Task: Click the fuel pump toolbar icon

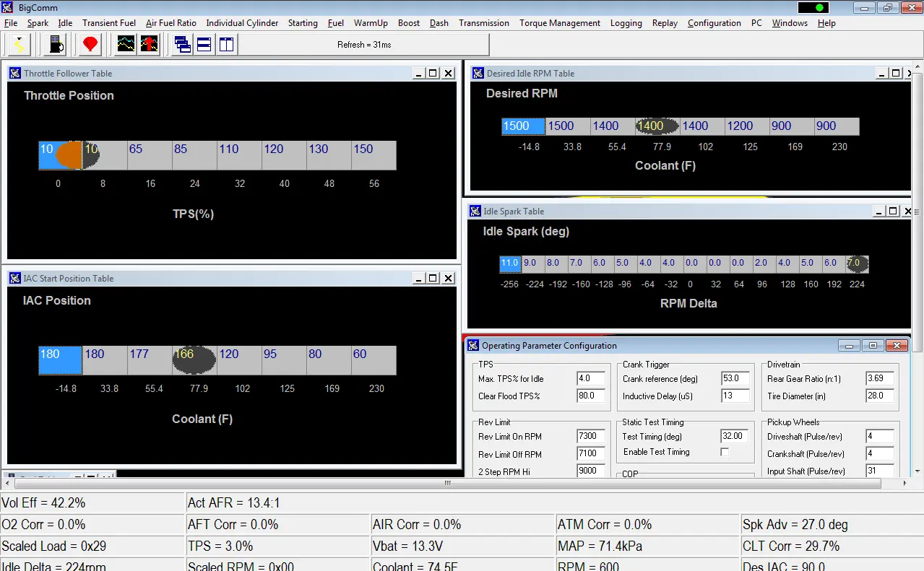Action: (x=56, y=45)
